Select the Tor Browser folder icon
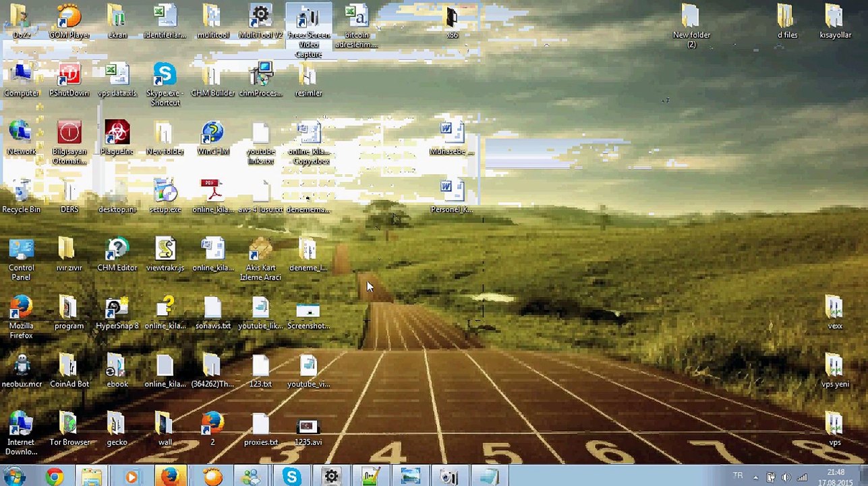 [x=69, y=430]
